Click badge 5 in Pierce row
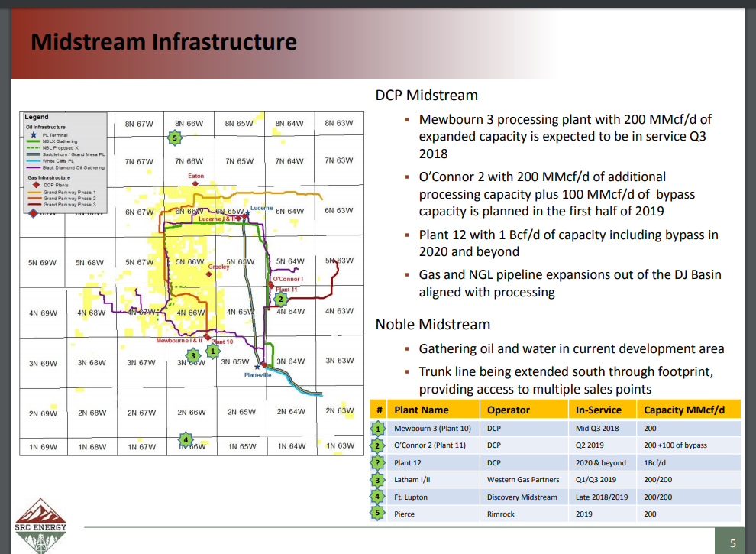This screenshot has width=756, height=554. (377, 514)
